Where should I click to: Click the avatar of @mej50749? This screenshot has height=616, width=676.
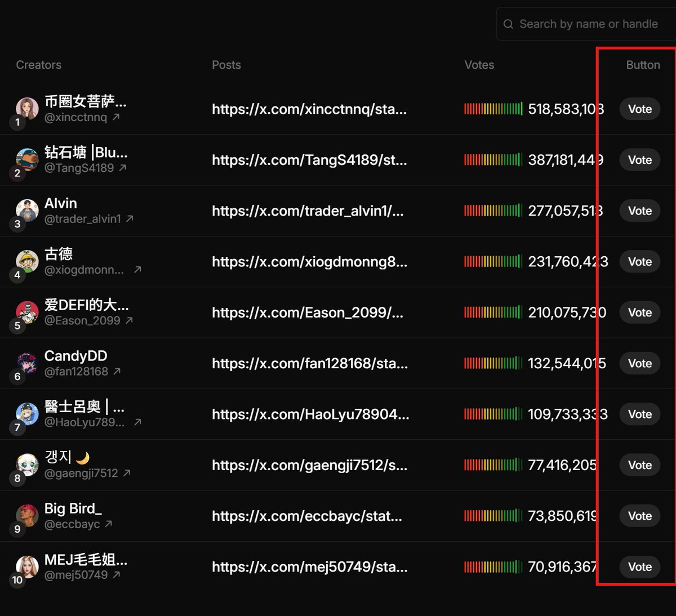pyautogui.click(x=27, y=566)
